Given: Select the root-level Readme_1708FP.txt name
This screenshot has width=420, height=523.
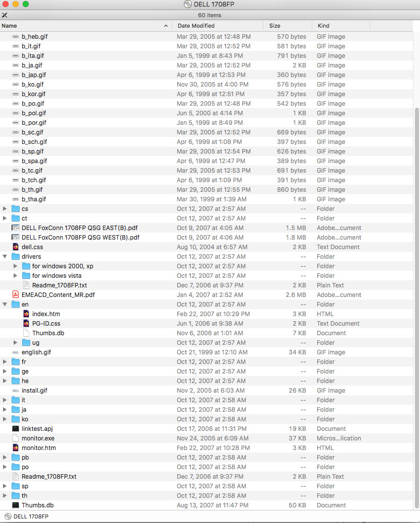Looking at the screenshot, I should tap(49, 477).
